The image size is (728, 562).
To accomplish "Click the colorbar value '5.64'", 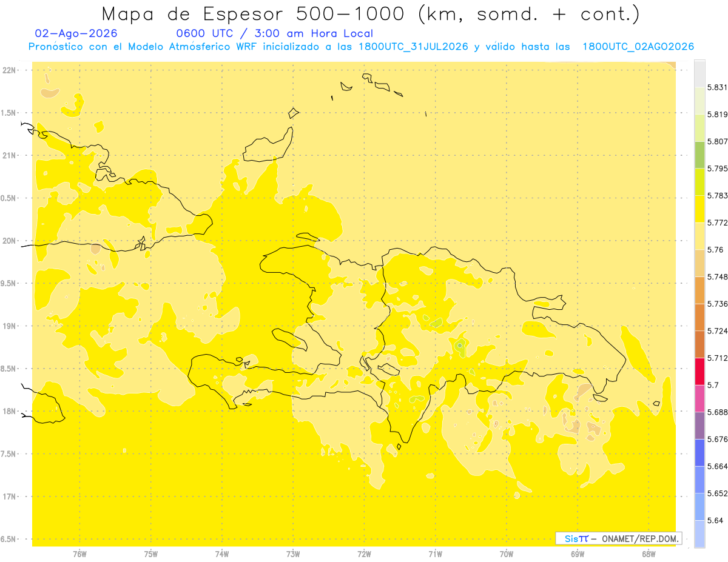I will click(x=715, y=520).
